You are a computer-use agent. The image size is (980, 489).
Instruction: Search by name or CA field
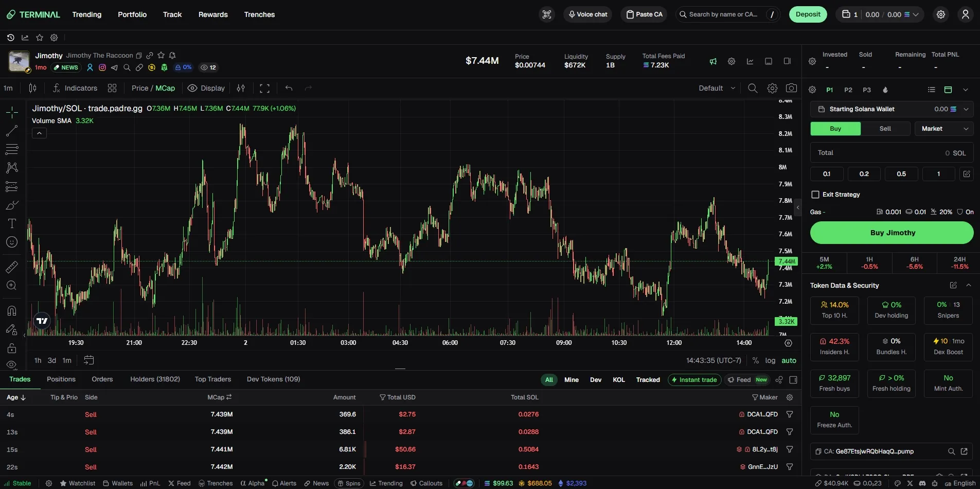[x=727, y=14]
